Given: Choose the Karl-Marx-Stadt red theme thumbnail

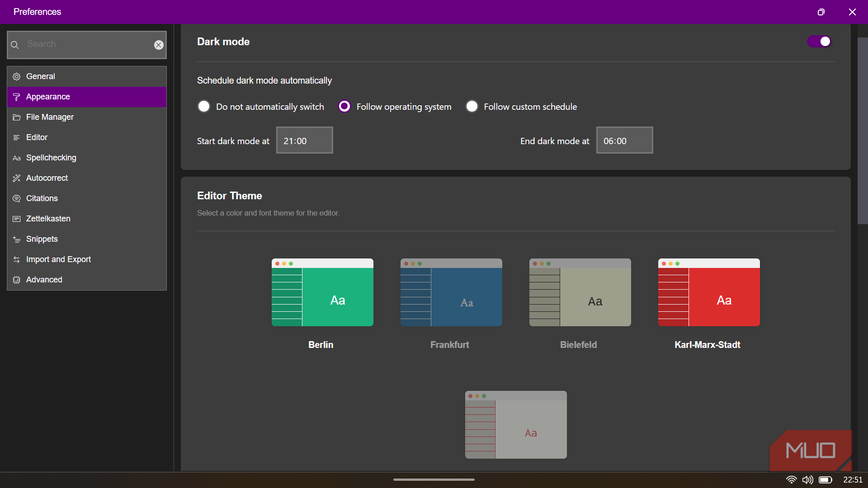Looking at the screenshot, I should [x=709, y=292].
